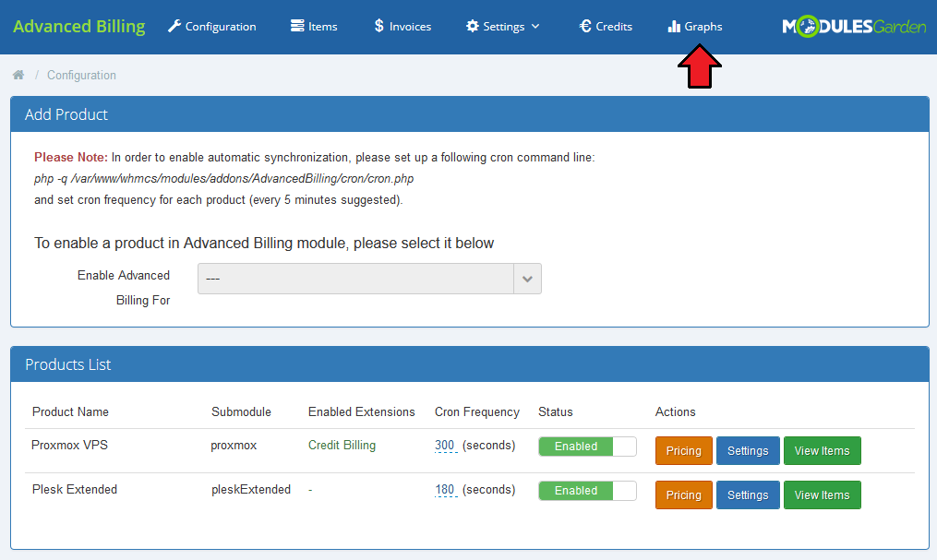The width and height of the screenshot is (937, 560).
Task: Click the Actions column header
Action: (675, 412)
